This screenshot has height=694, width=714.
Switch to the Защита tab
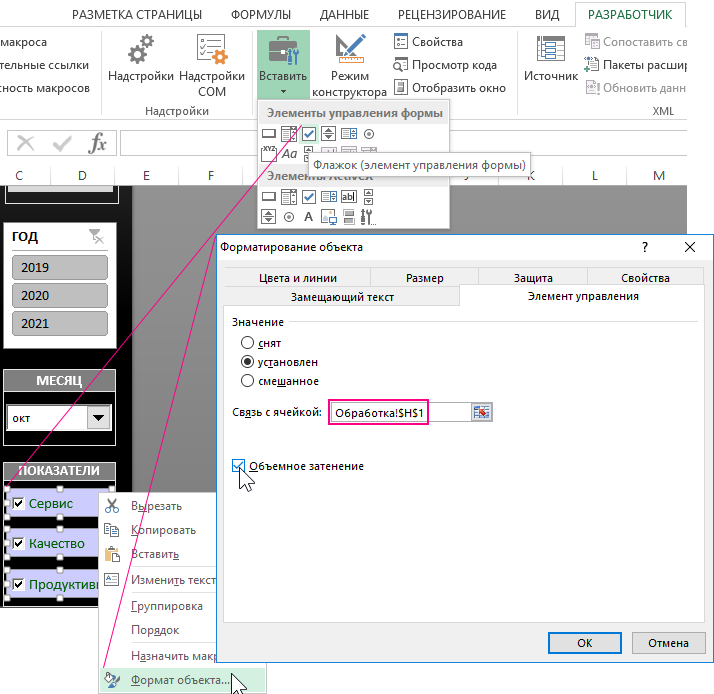click(x=532, y=278)
